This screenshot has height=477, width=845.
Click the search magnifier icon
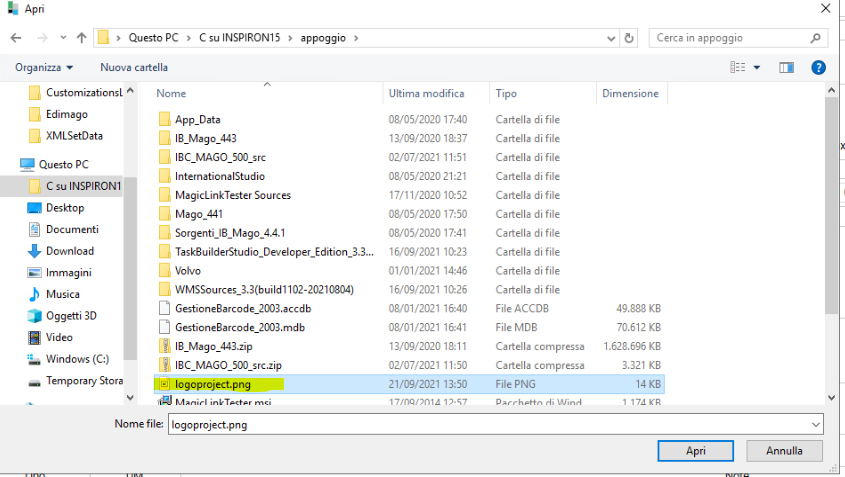(817, 38)
